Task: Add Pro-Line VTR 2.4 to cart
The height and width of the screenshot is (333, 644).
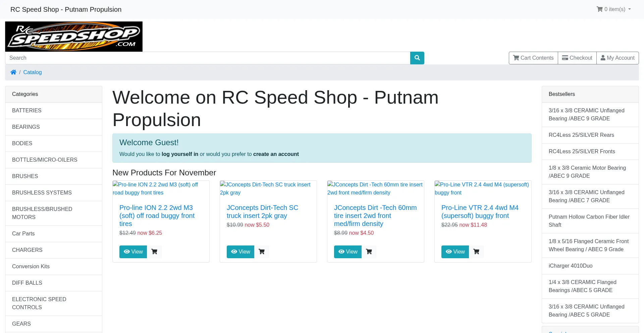Action: pyautogui.click(x=476, y=252)
